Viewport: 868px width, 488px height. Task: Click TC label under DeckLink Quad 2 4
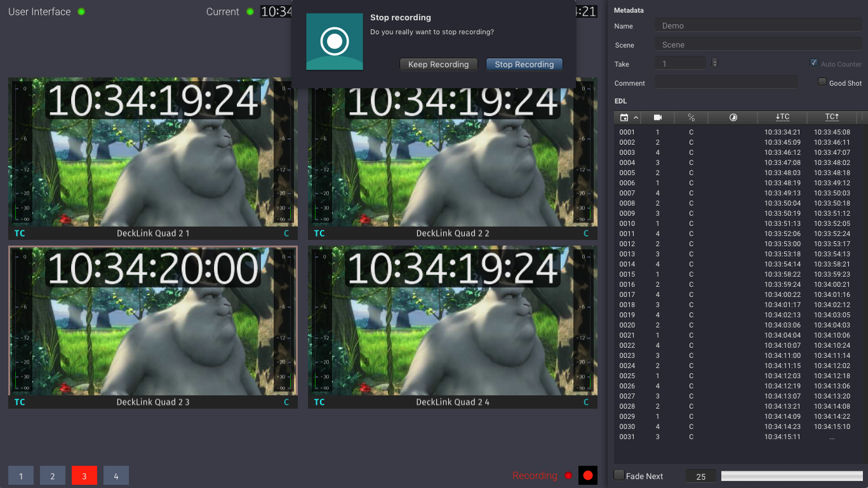point(319,402)
